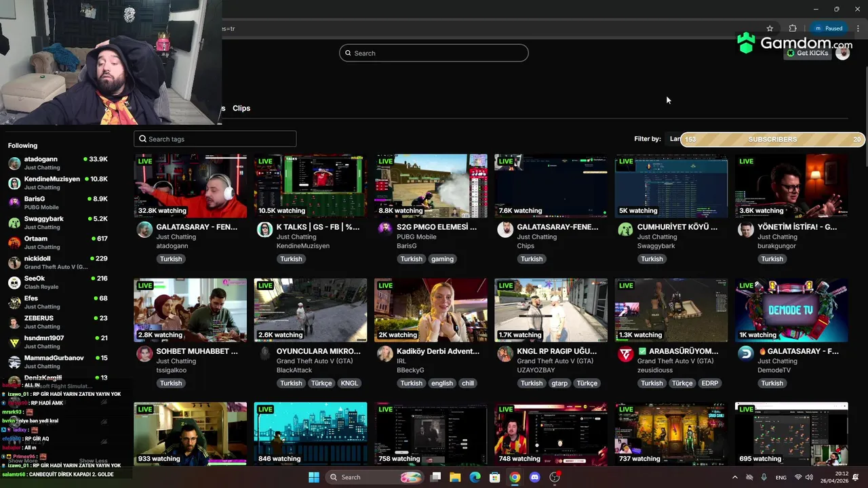Open Ortaam avatar in the Following sidebar
The image size is (868, 488).
[14, 243]
